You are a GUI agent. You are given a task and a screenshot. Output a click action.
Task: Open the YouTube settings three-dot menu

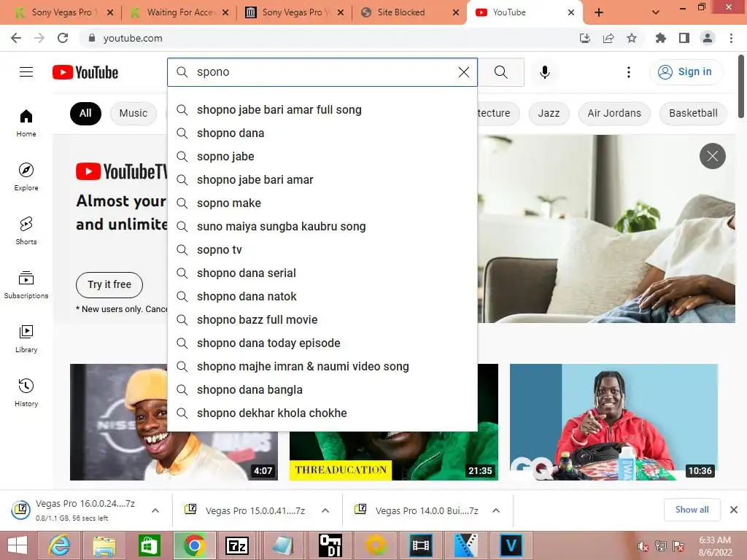[629, 72]
